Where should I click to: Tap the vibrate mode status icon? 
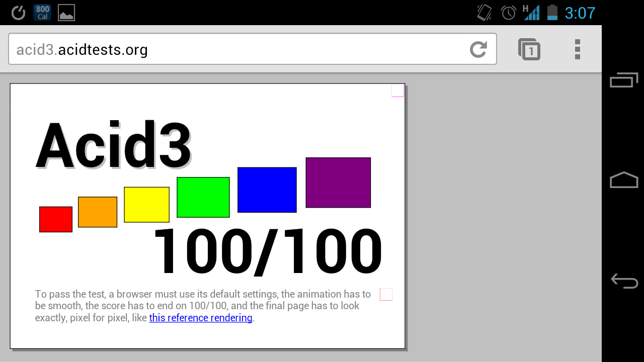(485, 13)
